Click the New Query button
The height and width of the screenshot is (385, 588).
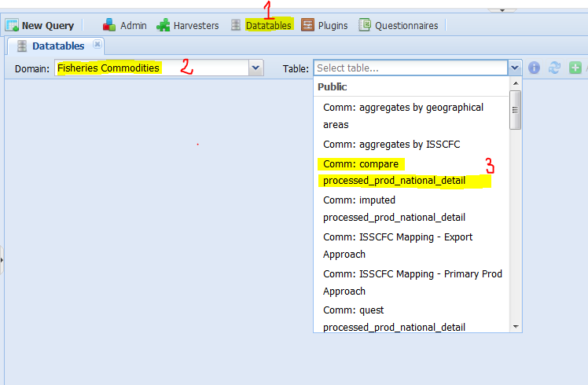click(40, 25)
